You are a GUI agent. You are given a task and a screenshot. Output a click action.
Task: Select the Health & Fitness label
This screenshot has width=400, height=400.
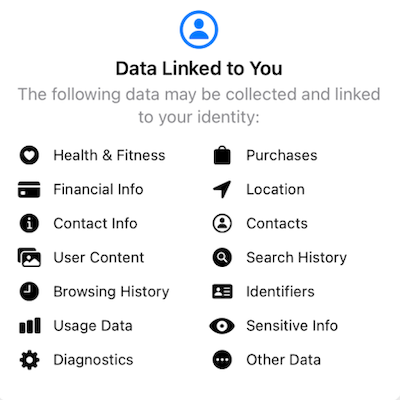pyautogui.click(x=109, y=155)
